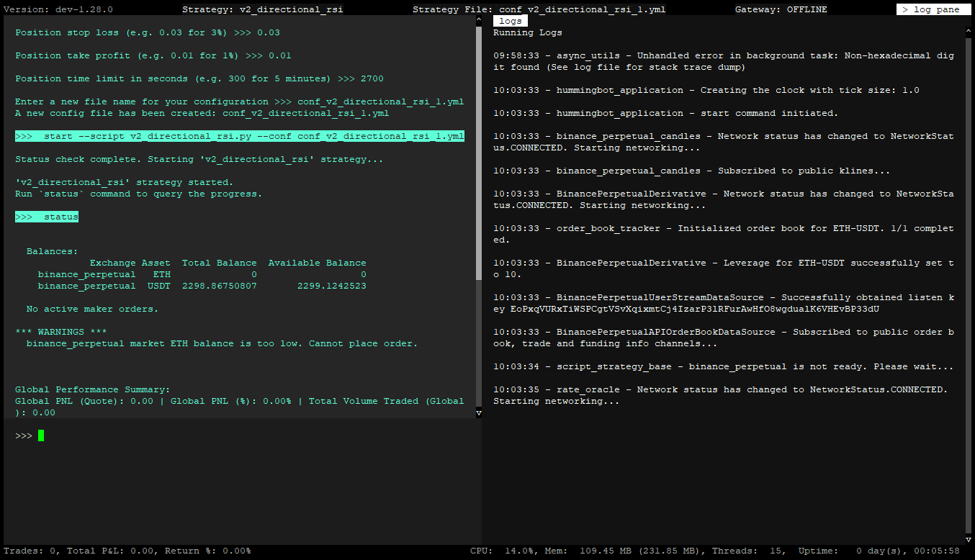Select the Version dev-1.28.0 label
The height and width of the screenshot is (560, 975).
(x=58, y=9)
